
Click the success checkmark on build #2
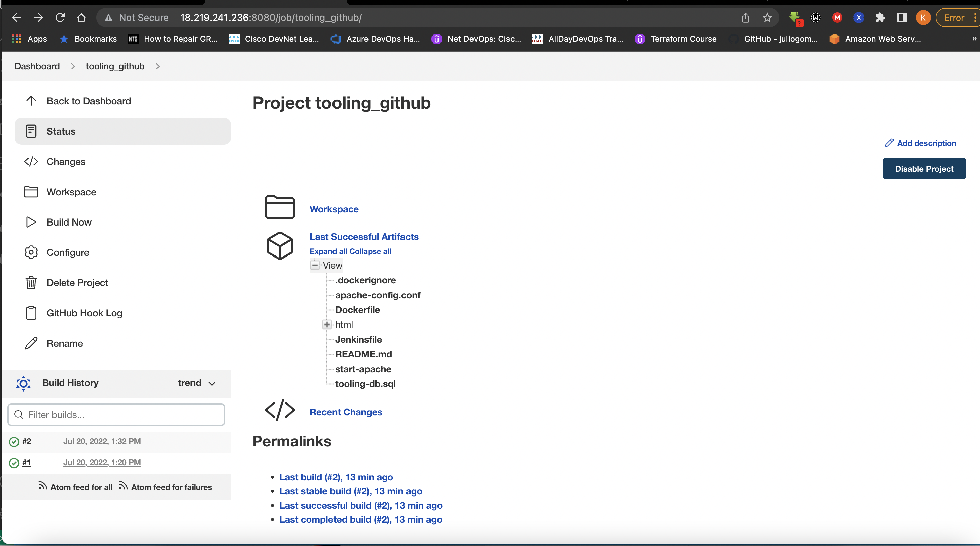pyautogui.click(x=14, y=442)
